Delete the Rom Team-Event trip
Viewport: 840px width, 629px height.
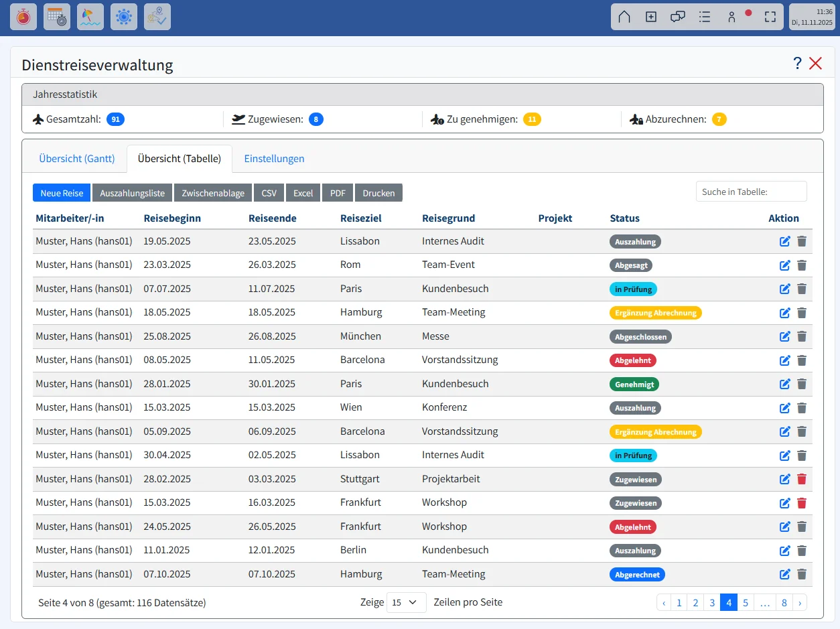click(802, 265)
